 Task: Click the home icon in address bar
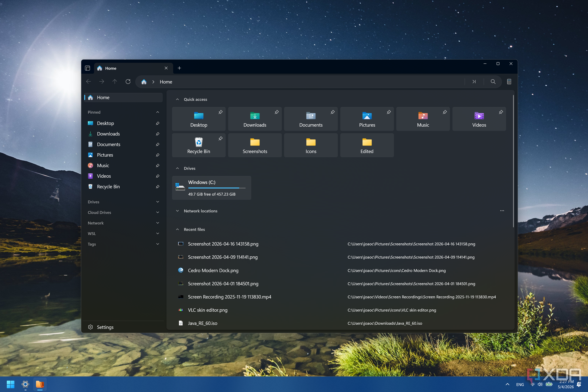(x=144, y=82)
